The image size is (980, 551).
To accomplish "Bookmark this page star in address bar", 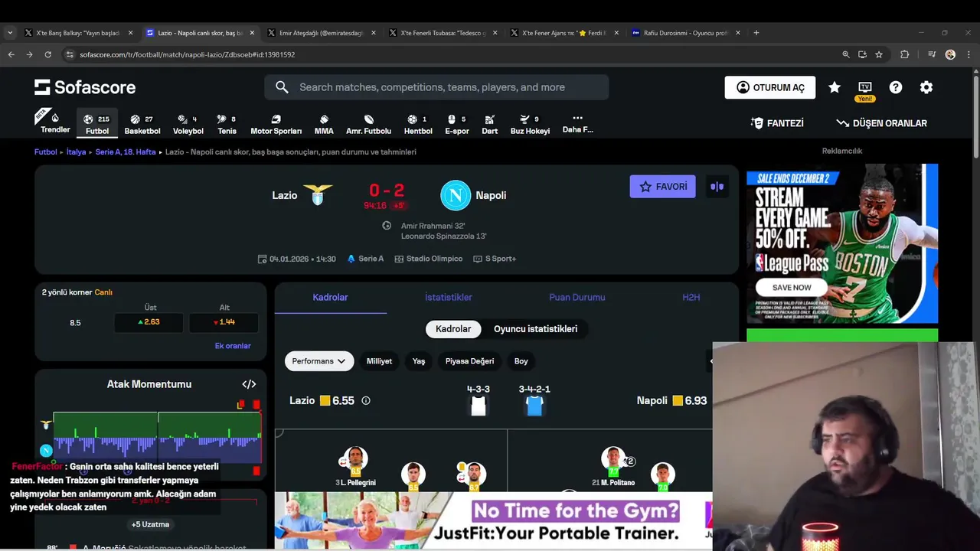I will [879, 54].
